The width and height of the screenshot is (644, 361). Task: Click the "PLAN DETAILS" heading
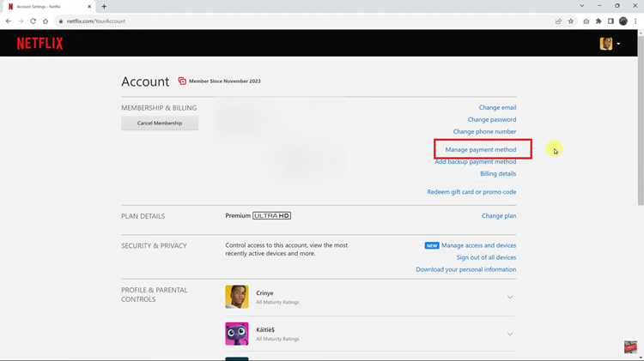[143, 216]
